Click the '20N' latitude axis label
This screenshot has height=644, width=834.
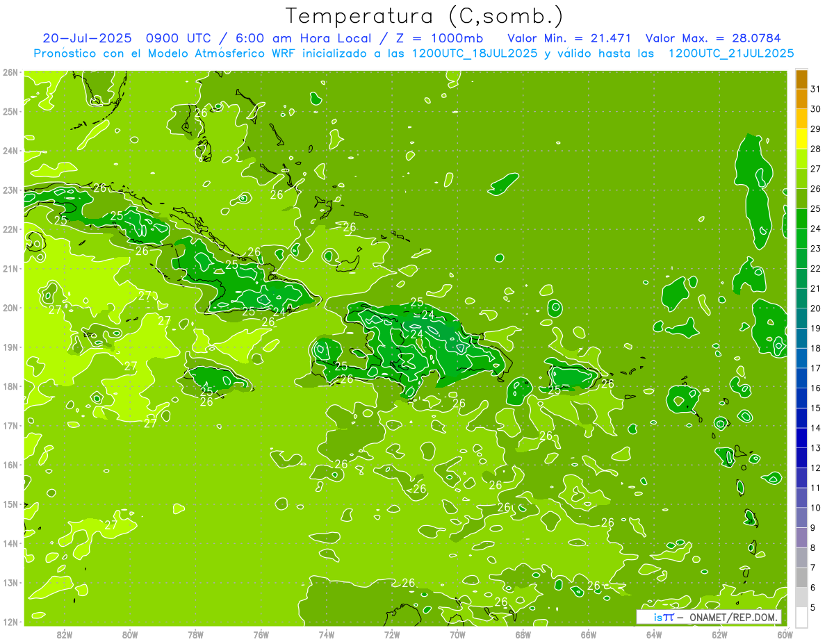pos(10,308)
